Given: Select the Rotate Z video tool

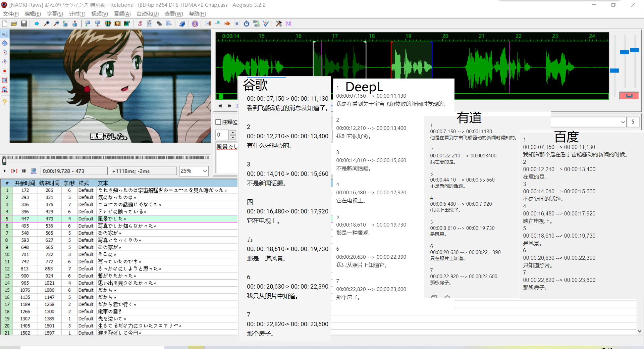Looking at the screenshot, I should point(5,52).
